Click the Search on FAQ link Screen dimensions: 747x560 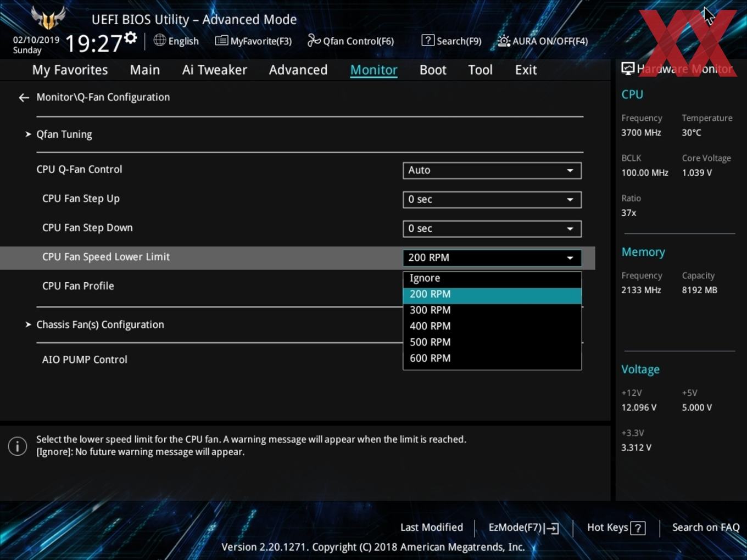pyautogui.click(x=706, y=528)
